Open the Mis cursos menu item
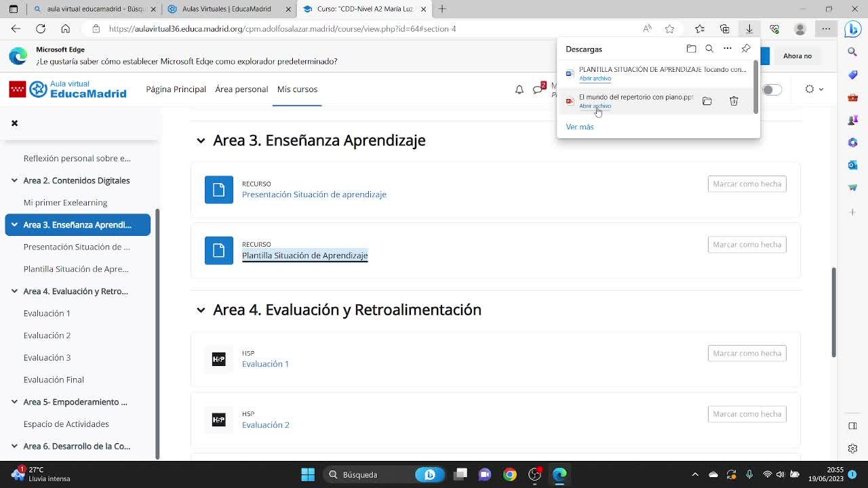Screen dimensions: 868x488 (x=297, y=89)
